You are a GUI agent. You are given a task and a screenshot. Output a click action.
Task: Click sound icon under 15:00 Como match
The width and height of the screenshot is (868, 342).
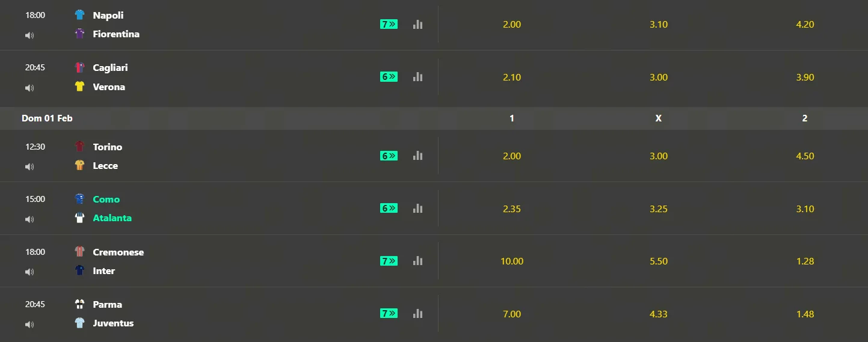pos(29,219)
